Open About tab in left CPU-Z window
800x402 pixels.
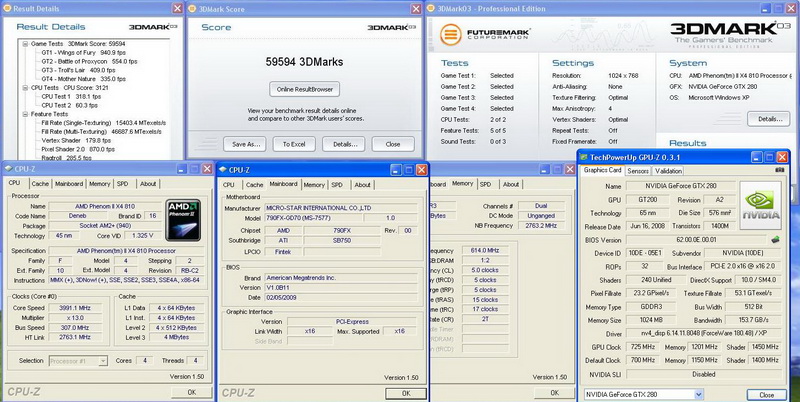(148, 184)
